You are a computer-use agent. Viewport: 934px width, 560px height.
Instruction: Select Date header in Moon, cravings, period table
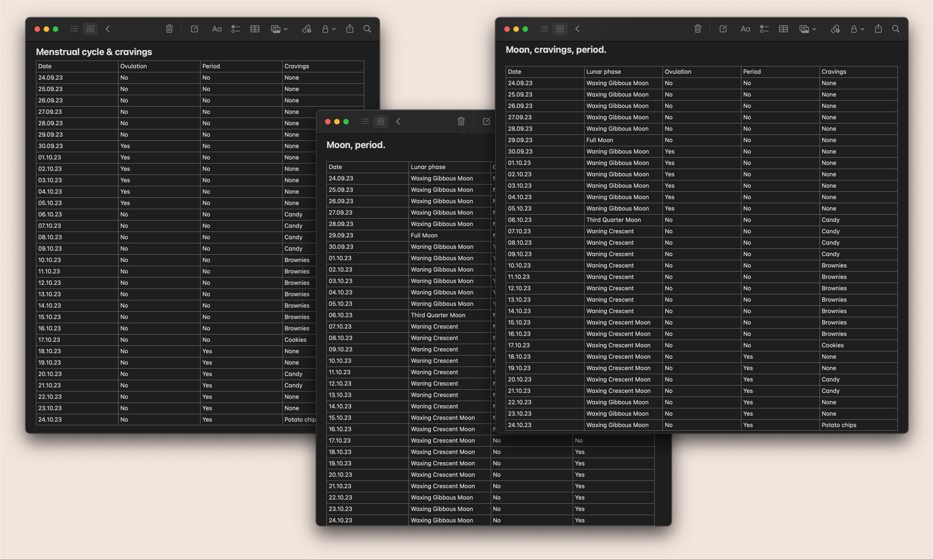(x=545, y=72)
